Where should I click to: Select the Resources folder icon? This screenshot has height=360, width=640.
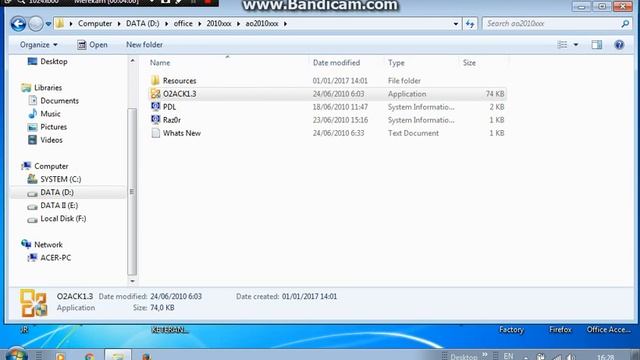pyautogui.click(x=155, y=80)
